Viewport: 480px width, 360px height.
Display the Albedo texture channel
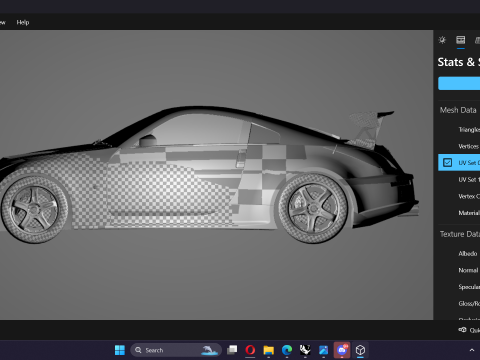(x=468, y=254)
